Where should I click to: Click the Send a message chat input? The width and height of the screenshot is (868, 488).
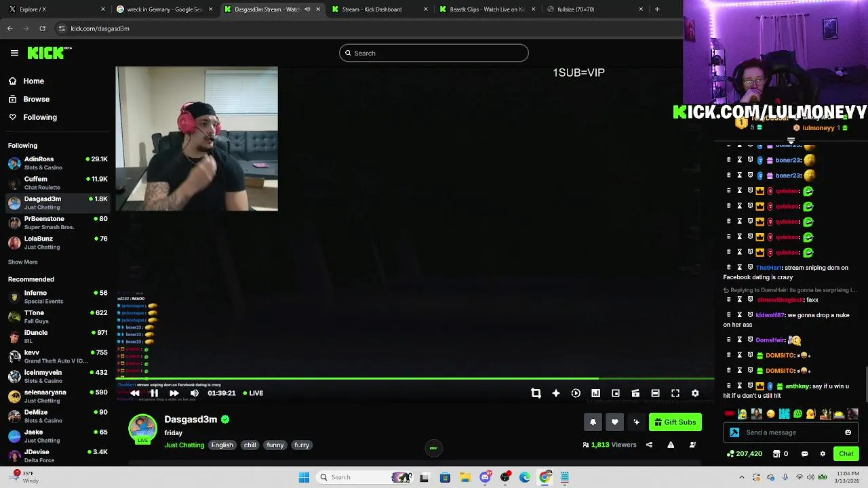tap(791, 432)
